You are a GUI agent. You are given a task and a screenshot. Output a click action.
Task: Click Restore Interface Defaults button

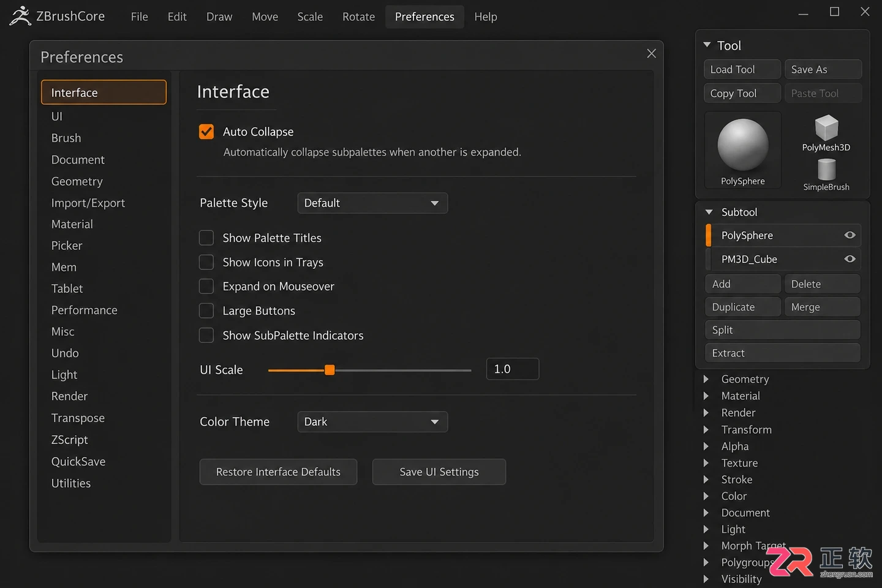(278, 472)
